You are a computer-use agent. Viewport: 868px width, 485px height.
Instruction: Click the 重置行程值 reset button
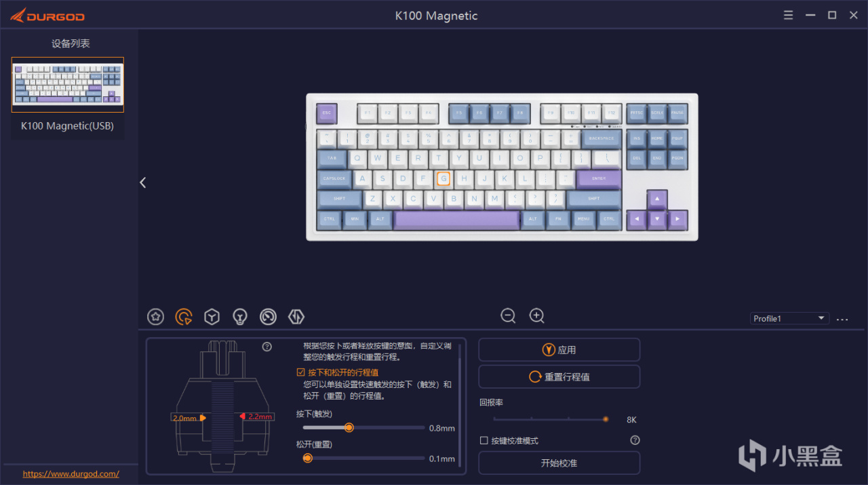click(559, 376)
